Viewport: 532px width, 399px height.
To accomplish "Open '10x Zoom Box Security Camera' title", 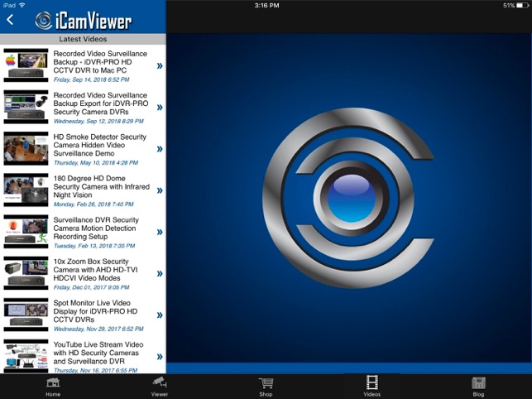I will [x=95, y=270].
